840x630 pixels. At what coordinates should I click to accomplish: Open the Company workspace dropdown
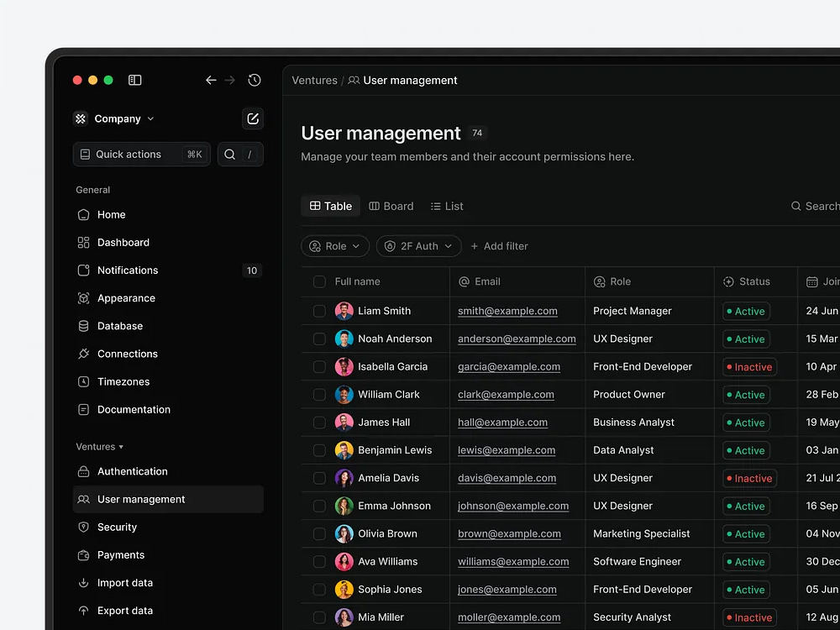pyautogui.click(x=114, y=118)
